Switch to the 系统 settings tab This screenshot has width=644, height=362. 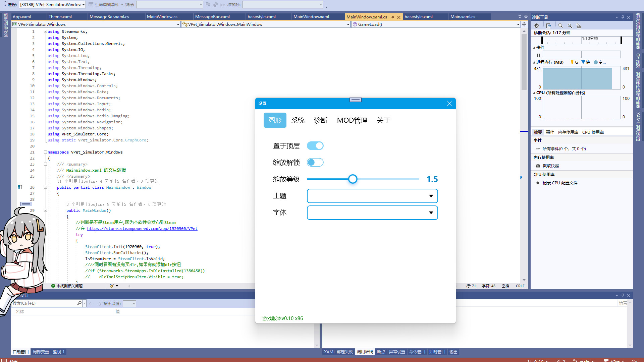pos(298,120)
